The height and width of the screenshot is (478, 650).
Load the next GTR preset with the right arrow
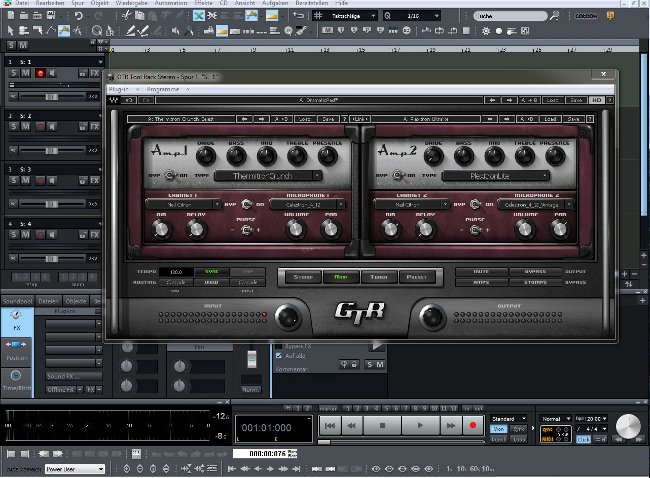(x=509, y=100)
